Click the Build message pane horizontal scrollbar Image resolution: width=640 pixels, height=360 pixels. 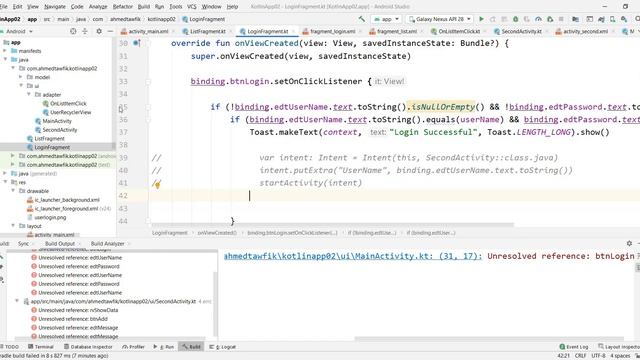(489, 338)
